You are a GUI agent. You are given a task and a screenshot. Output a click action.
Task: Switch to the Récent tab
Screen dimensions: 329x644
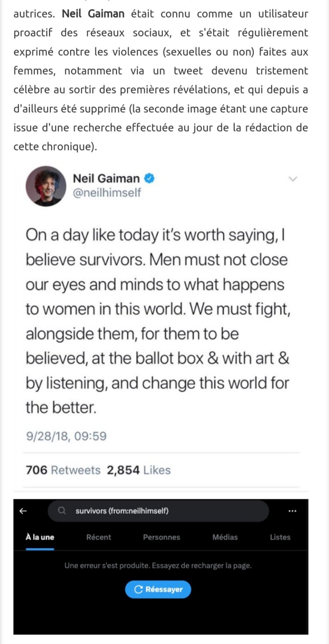99,537
